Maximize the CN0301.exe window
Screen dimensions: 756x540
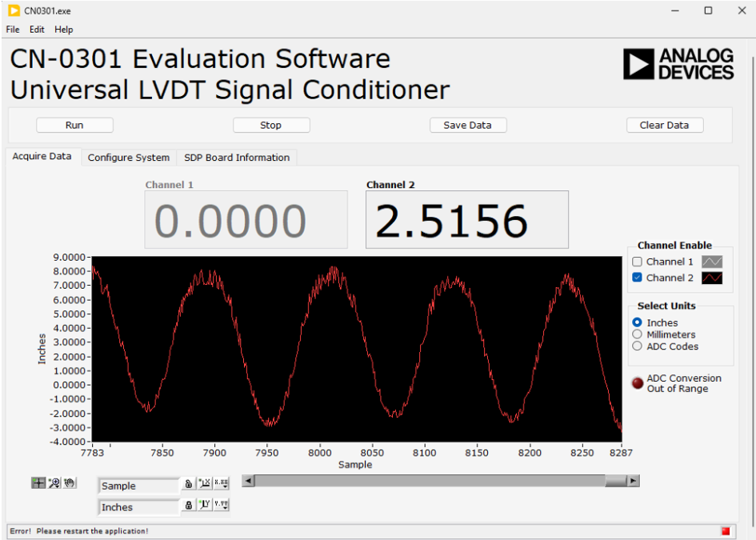click(708, 10)
